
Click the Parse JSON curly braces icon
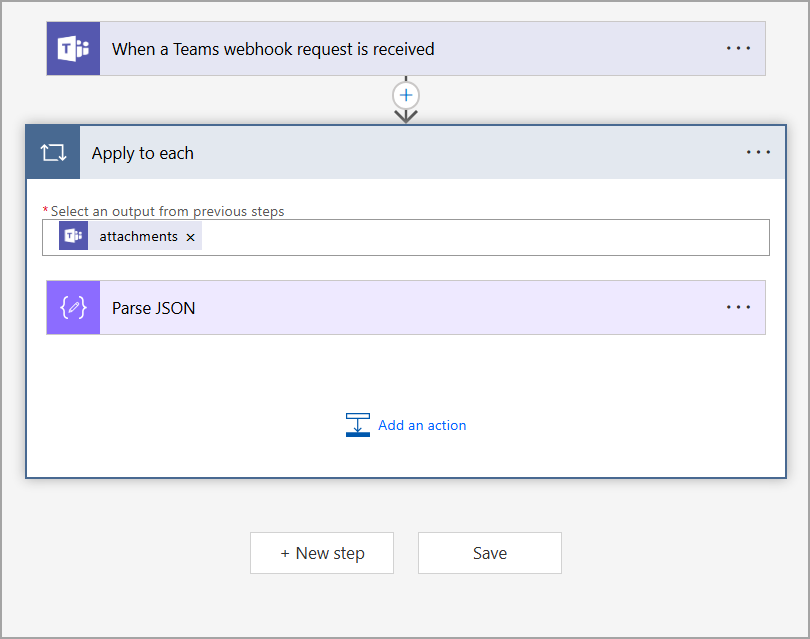coord(73,308)
